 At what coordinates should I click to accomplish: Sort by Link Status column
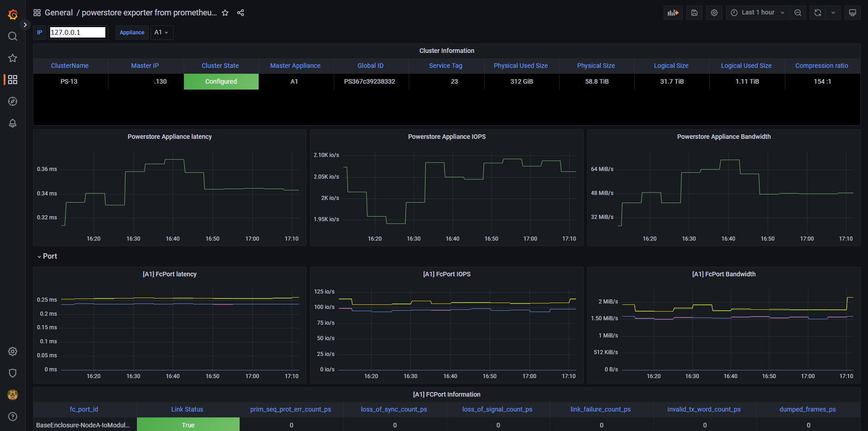pyautogui.click(x=187, y=409)
